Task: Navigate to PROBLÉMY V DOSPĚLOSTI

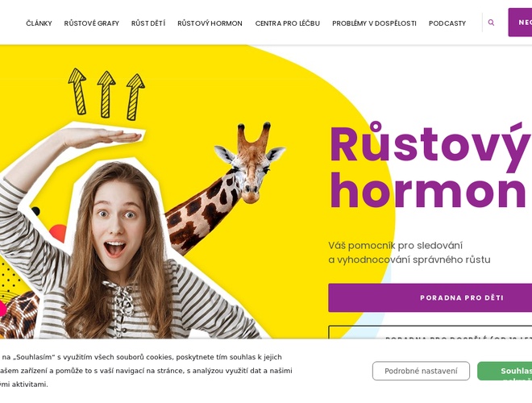Action: pyautogui.click(x=374, y=23)
